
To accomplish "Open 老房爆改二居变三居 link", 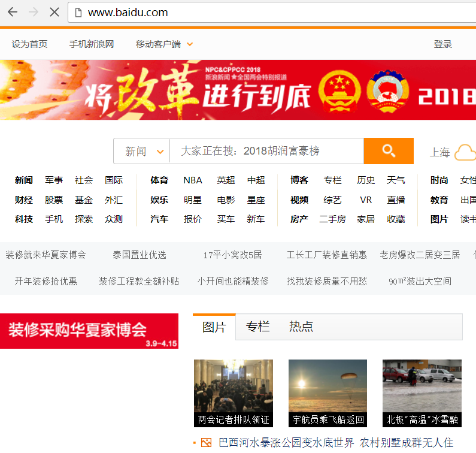I will (420, 255).
